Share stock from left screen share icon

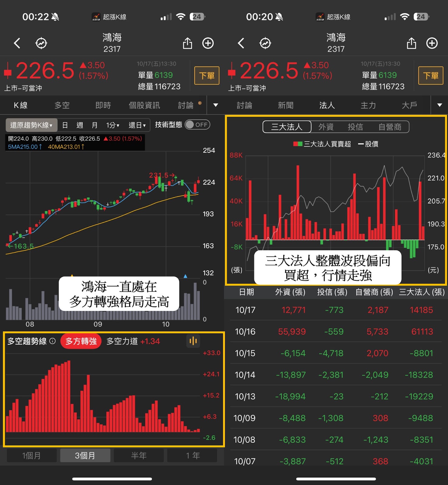187,43
